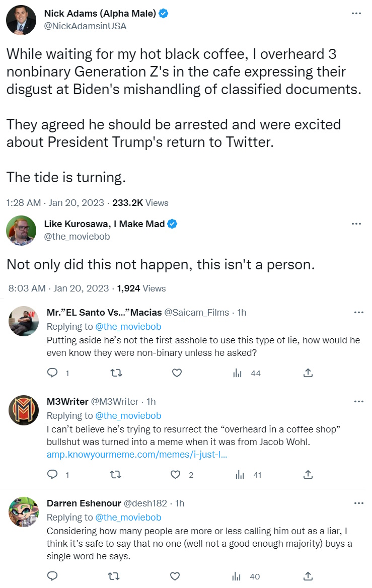Like M3Writer's reply with heart icon

176,474
